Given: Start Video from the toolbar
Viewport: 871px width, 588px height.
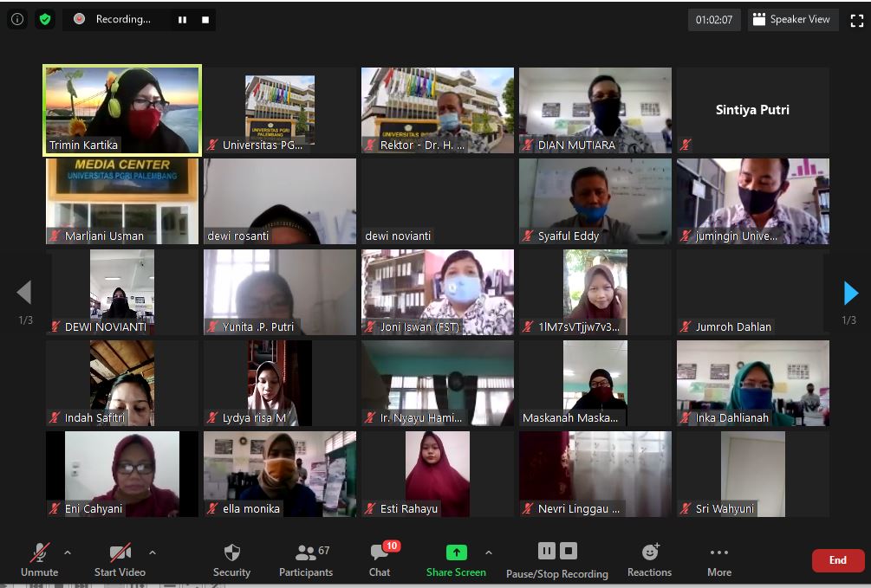Looking at the screenshot, I should (x=120, y=559).
